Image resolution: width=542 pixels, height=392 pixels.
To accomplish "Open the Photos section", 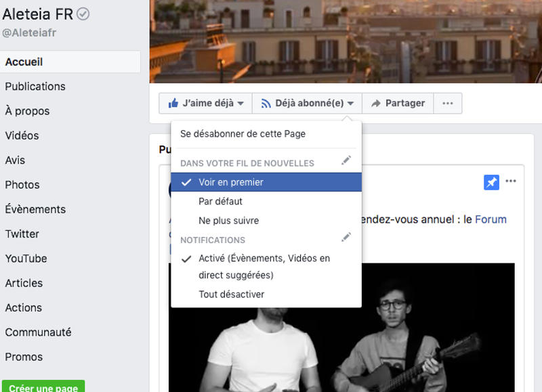I will click(22, 185).
